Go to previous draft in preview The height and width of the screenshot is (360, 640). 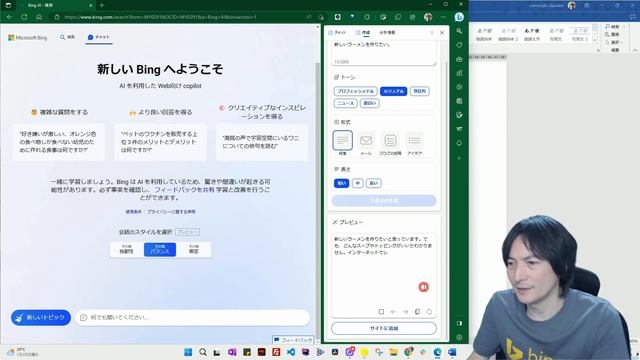393,311
